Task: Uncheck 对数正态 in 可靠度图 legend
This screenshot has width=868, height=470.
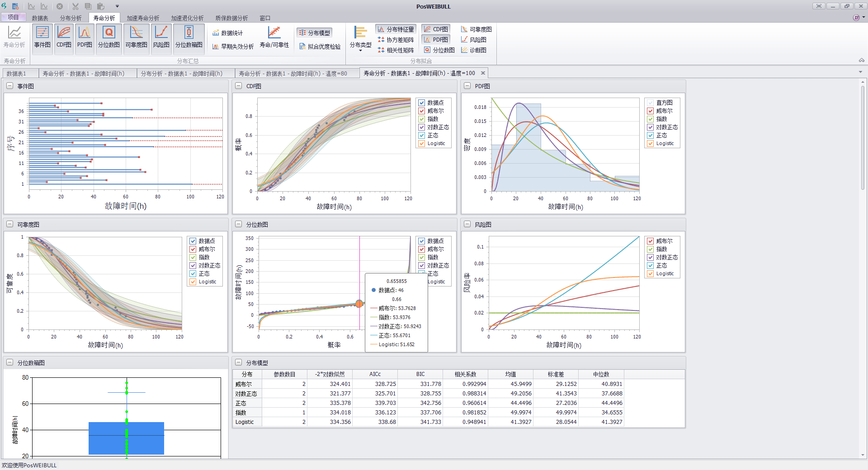Action: (x=193, y=266)
